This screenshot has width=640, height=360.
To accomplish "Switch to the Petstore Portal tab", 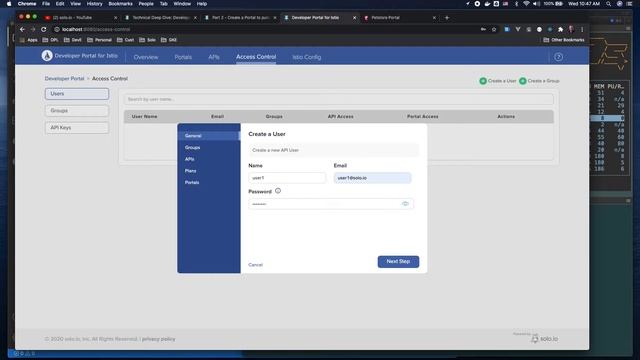I will 399,18.
